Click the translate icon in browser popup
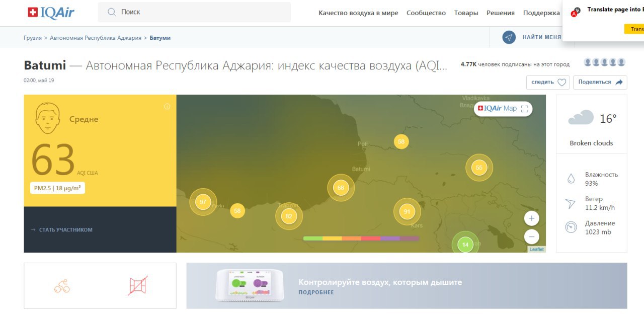 click(575, 12)
